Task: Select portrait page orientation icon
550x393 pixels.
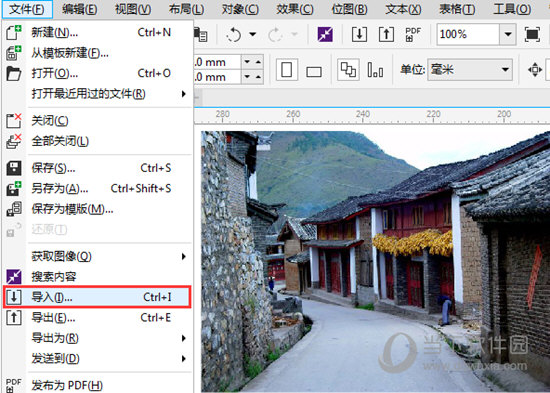Action: 287,69
